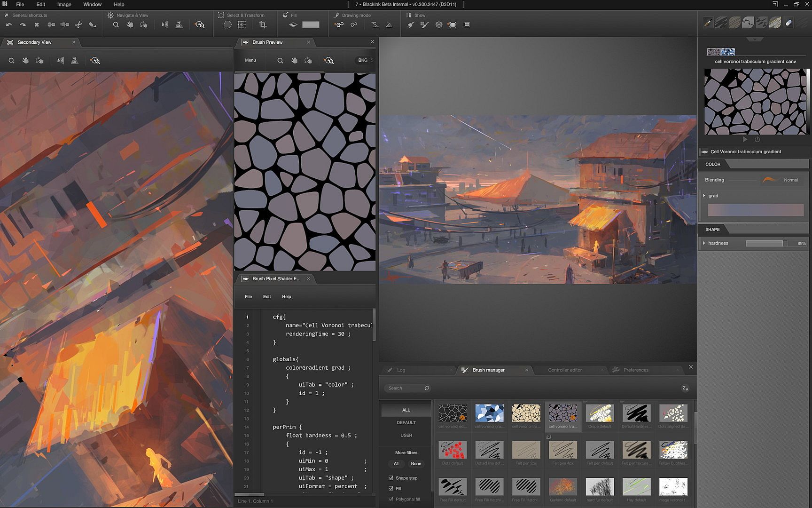Viewport: 812px width, 508px height.
Task: Uncheck the Shape step filter
Action: 391,478
